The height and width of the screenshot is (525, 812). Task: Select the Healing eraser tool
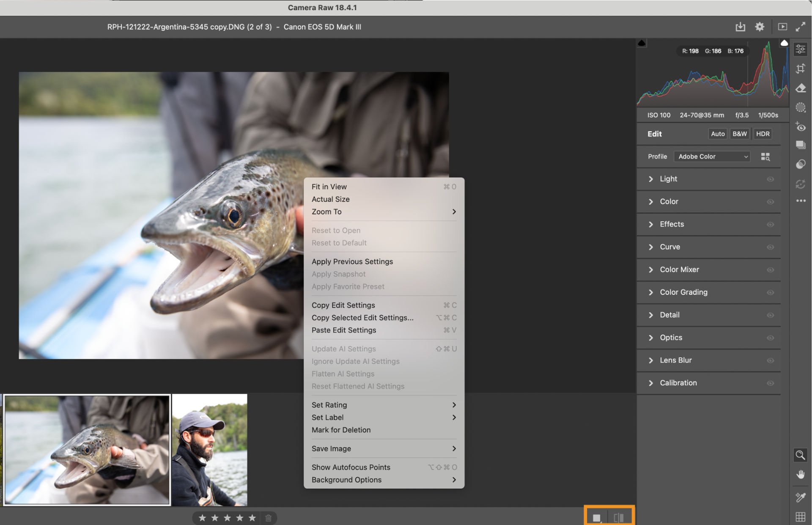pos(800,88)
